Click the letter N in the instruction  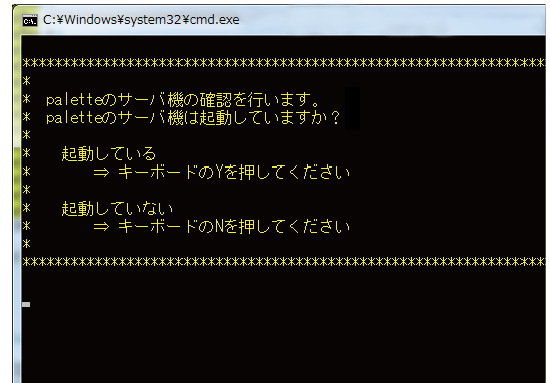(x=219, y=227)
